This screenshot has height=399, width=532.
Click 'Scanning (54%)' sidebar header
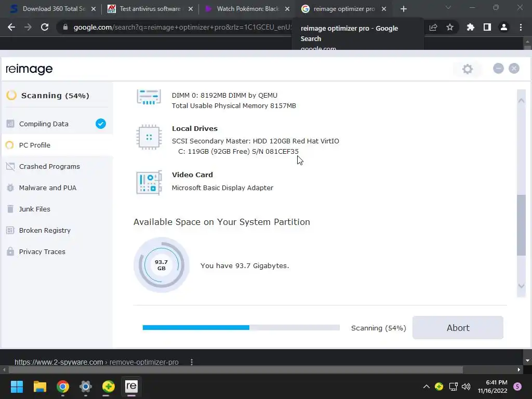click(55, 96)
